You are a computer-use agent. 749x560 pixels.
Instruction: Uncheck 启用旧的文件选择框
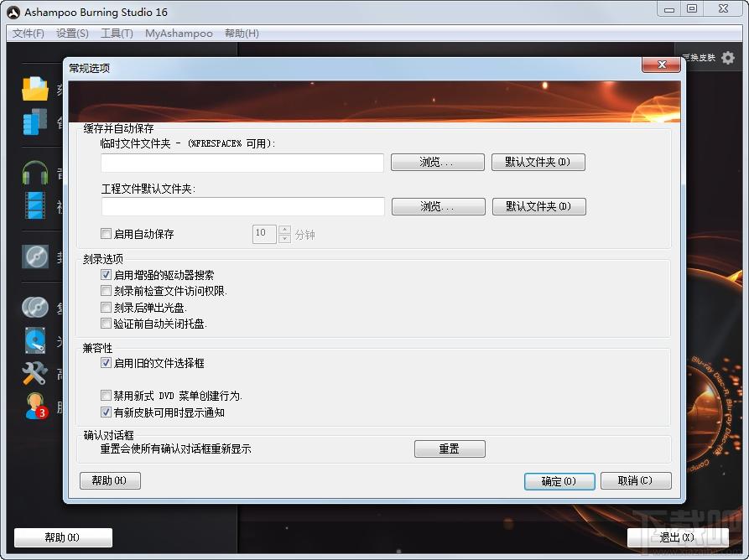[x=106, y=363]
